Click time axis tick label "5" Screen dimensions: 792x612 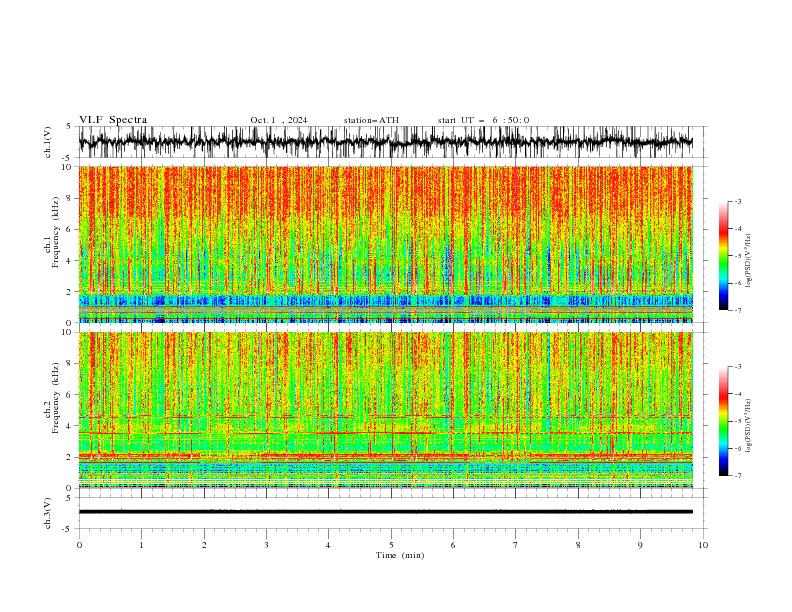point(391,545)
